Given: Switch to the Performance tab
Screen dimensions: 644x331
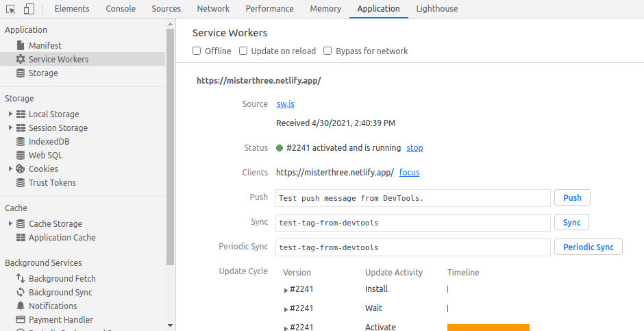Looking at the screenshot, I should point(270,9).
